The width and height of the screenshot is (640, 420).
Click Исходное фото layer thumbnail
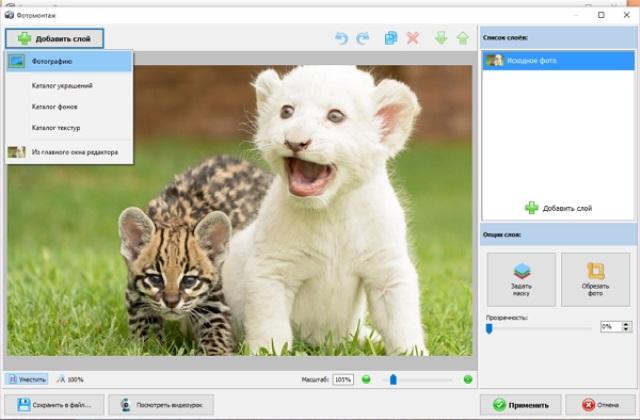coord(494,60)
